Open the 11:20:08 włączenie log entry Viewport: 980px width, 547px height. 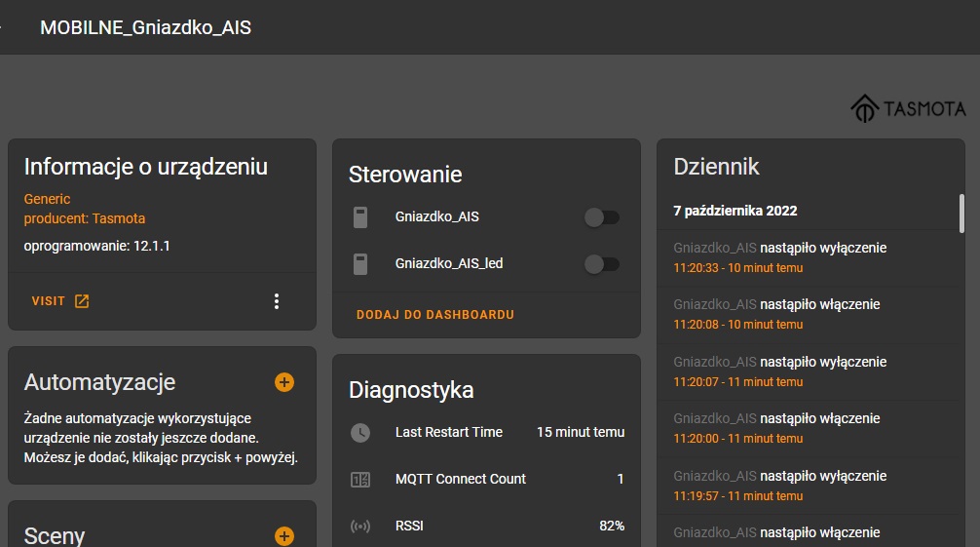(x=810, y=314)
